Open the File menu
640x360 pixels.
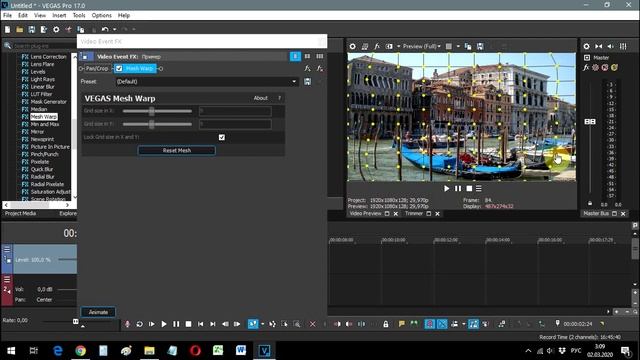pyautogui.click(x=7, y=16)
